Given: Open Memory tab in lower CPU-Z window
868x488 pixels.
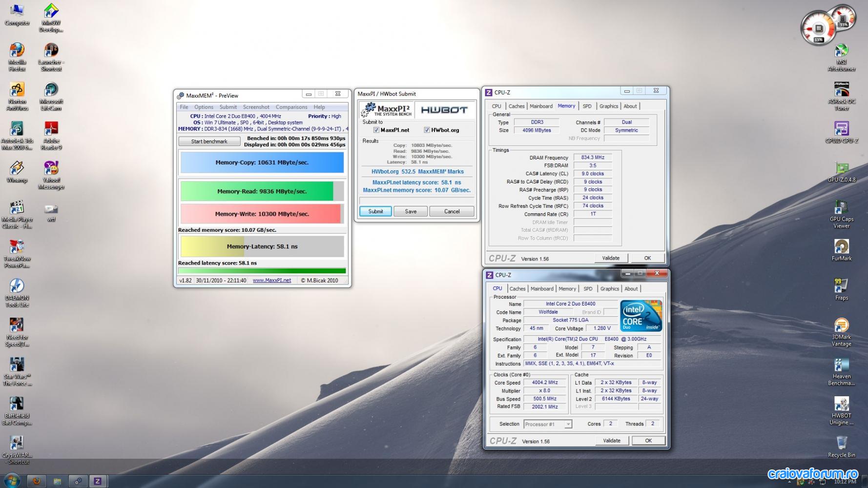Looking at the screenshot, I should (567, 289).
